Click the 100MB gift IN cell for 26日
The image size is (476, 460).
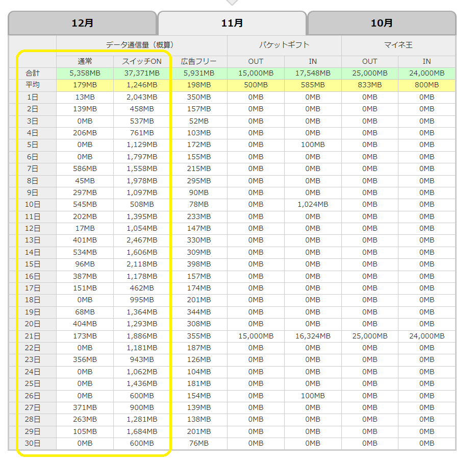pos(313,396)
